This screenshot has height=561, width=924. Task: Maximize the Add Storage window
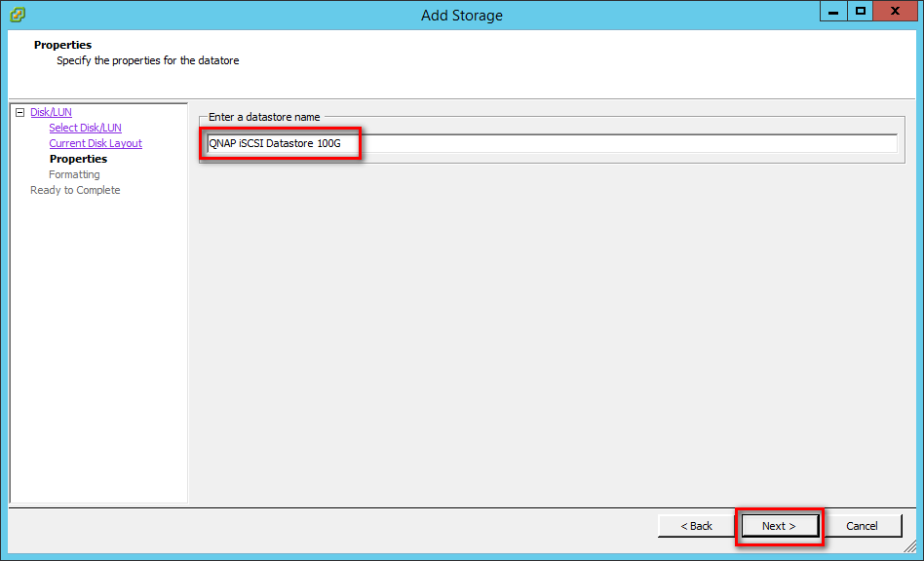coord(861,12)
